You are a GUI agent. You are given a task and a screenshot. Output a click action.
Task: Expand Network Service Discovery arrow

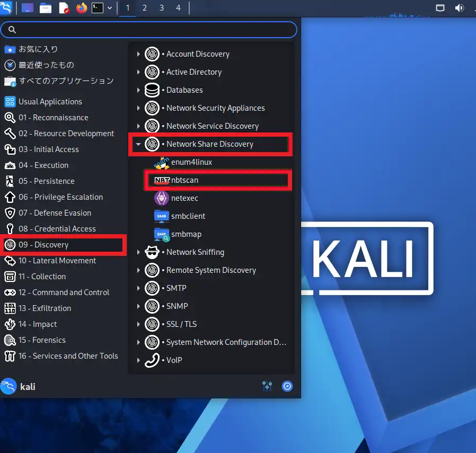(x=138, y=126)
